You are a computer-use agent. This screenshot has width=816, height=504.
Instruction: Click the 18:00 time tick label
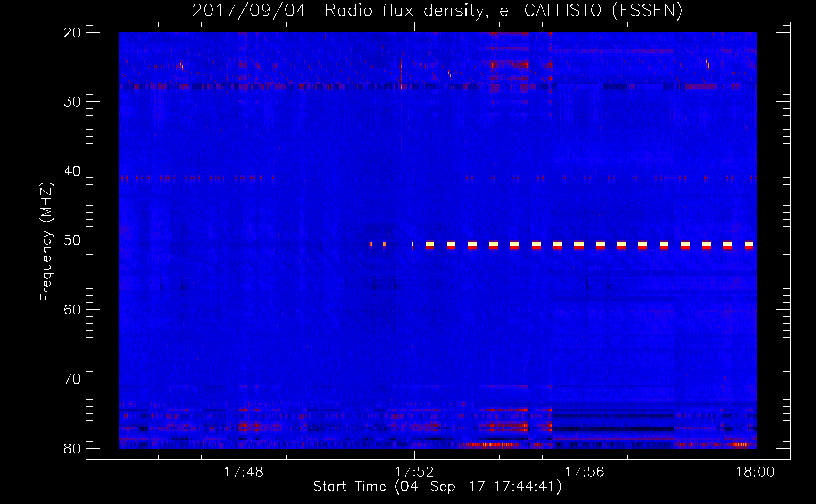click(x=755, y=472)
